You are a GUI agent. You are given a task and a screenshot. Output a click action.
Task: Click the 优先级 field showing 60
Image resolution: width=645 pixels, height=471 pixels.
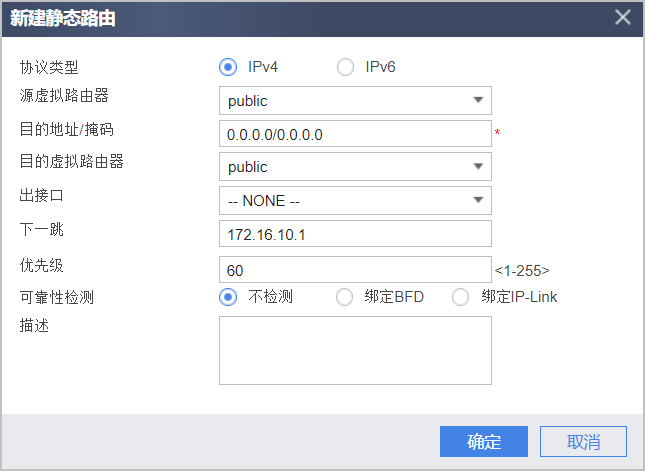(355, 270)
